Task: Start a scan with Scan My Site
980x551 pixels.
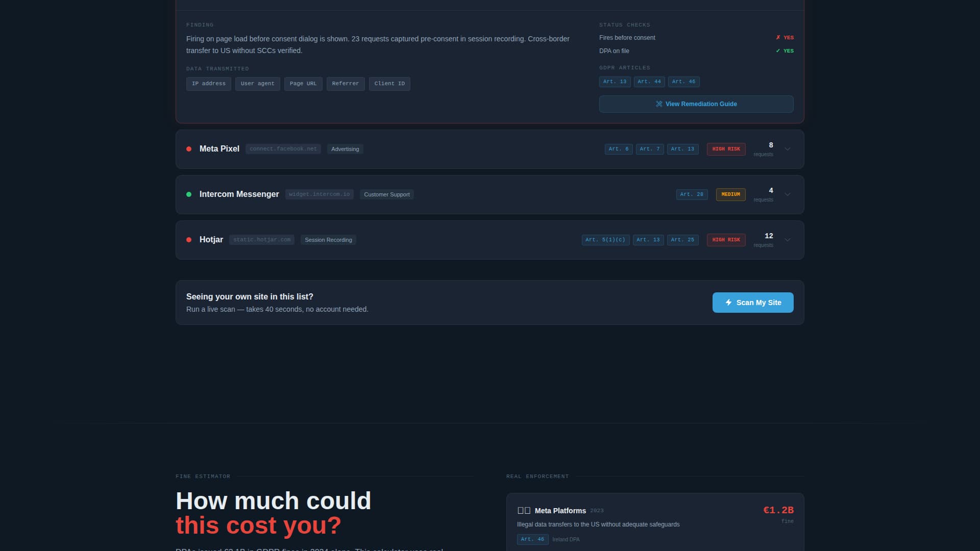Action: tap(753, 303)
